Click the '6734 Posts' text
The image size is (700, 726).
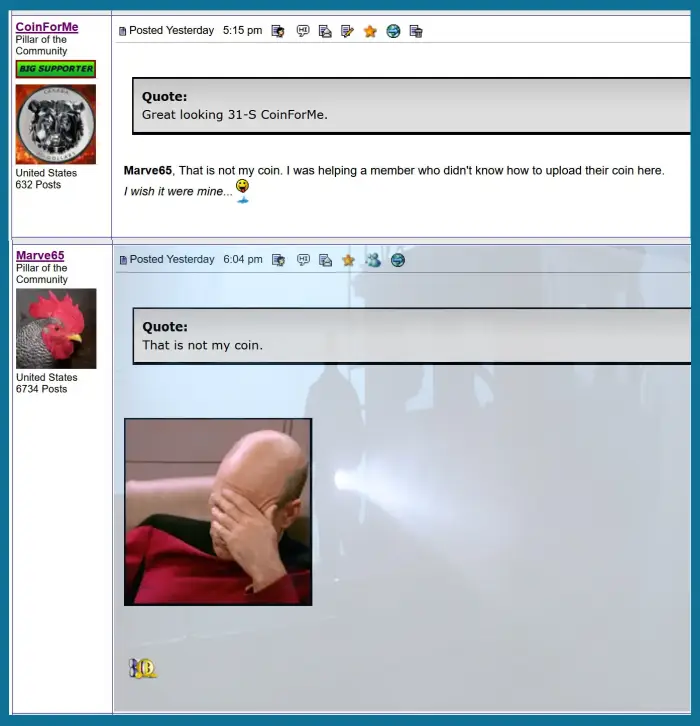(41, 389)
